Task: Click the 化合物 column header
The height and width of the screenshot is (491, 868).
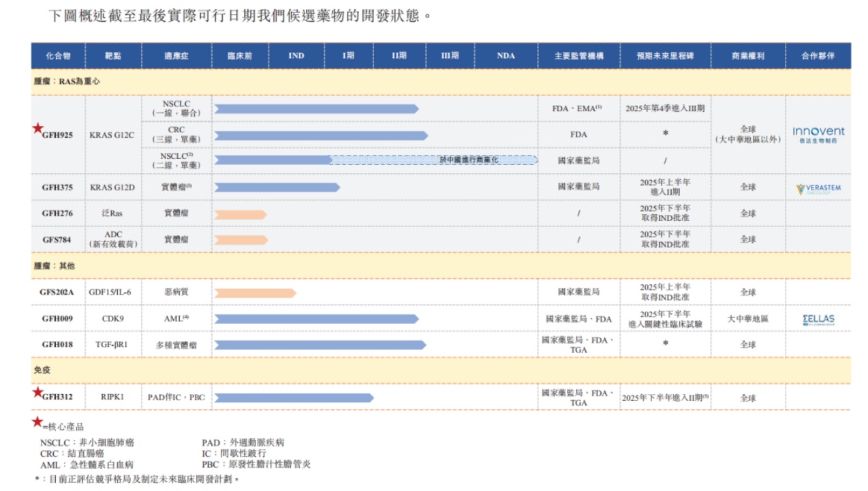Action: (x=58, y=56)
